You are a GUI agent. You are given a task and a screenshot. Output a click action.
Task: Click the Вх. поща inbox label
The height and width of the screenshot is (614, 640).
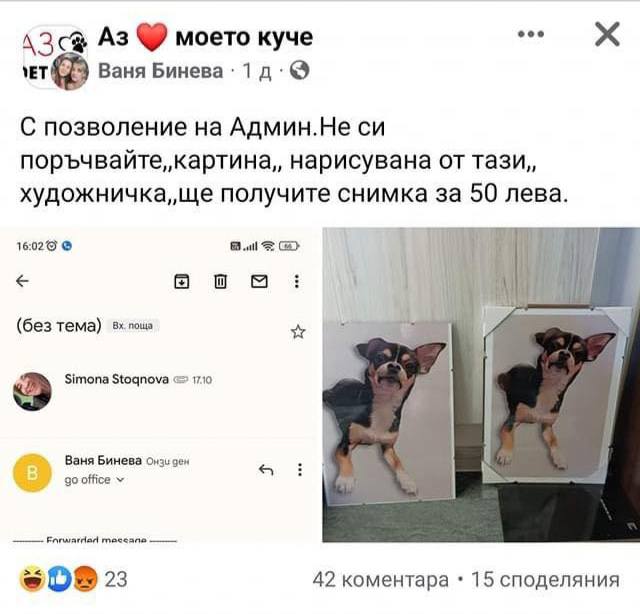(133, 326)
